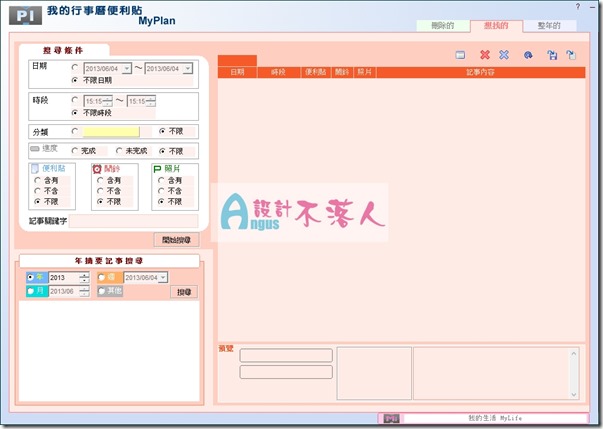This screenshot has height=429, width=603.
Task: Switch to the 刪除的 tab
Action: 442,24
